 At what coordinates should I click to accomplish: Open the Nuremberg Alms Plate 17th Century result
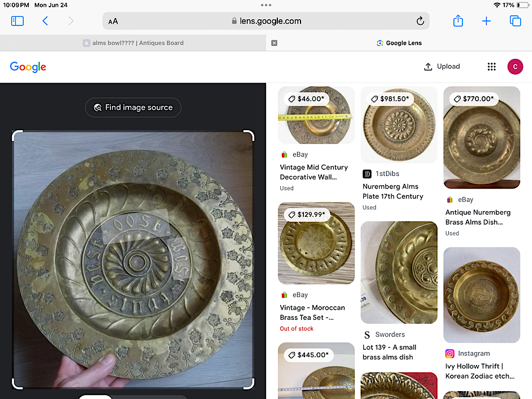coord(393,191)
